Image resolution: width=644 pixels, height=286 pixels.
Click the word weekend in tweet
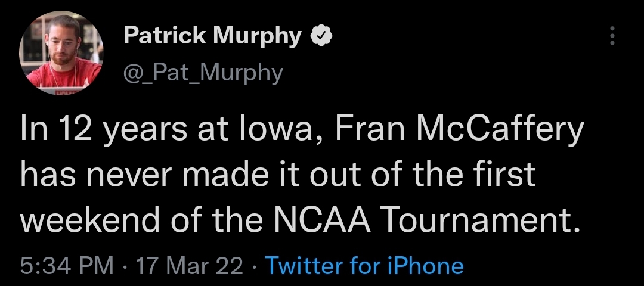[x=90, y=219]
